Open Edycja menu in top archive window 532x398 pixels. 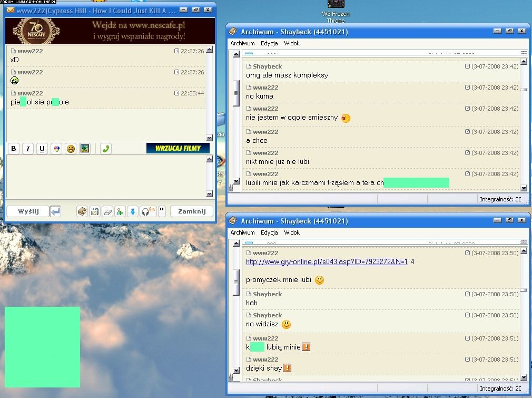[x=269, y=43]
